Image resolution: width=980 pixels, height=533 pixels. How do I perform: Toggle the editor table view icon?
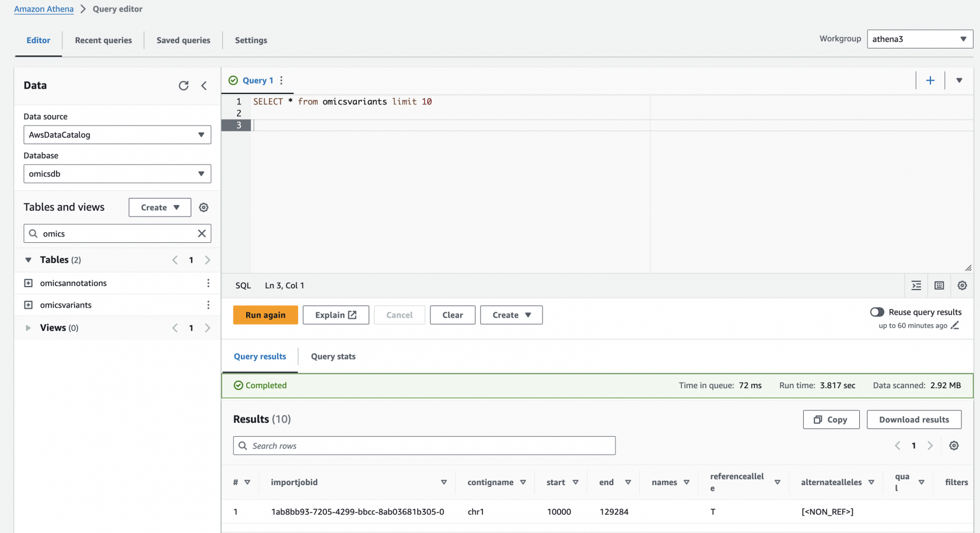[939, 285]
